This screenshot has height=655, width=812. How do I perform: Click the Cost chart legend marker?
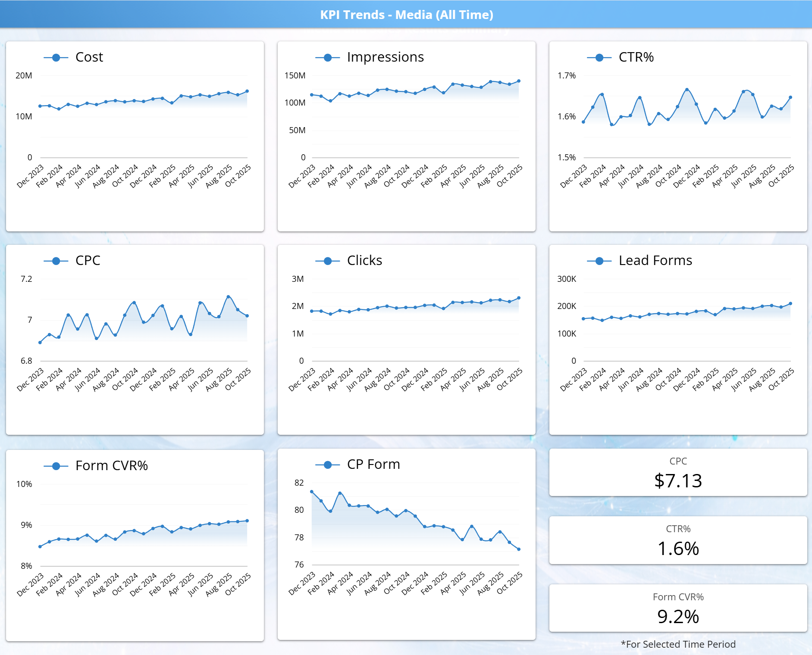point(56,58)
